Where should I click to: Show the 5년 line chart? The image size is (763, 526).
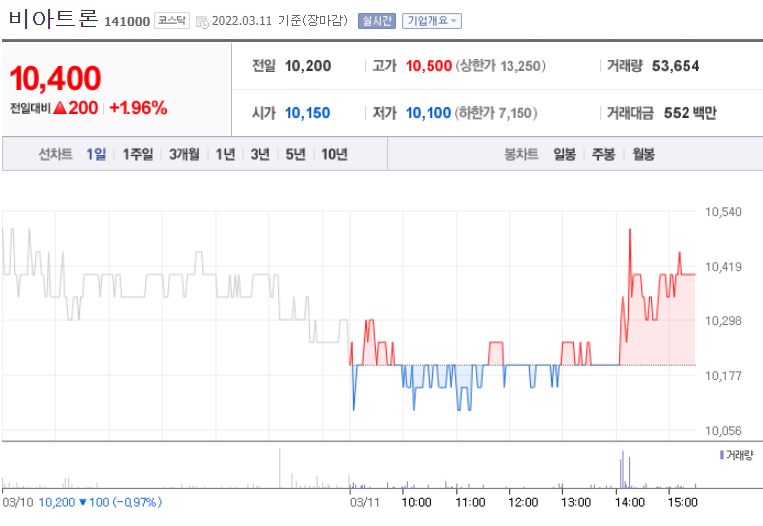tap(295, 154)
